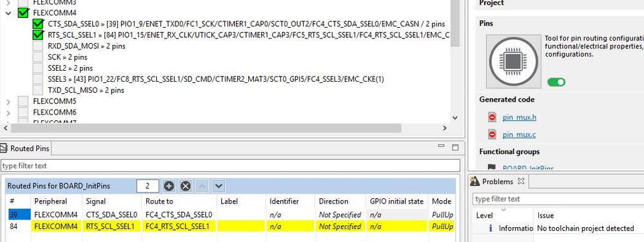The image size is (644, 242).
Task: Add a new routed pin row
Action: (169, 186)
